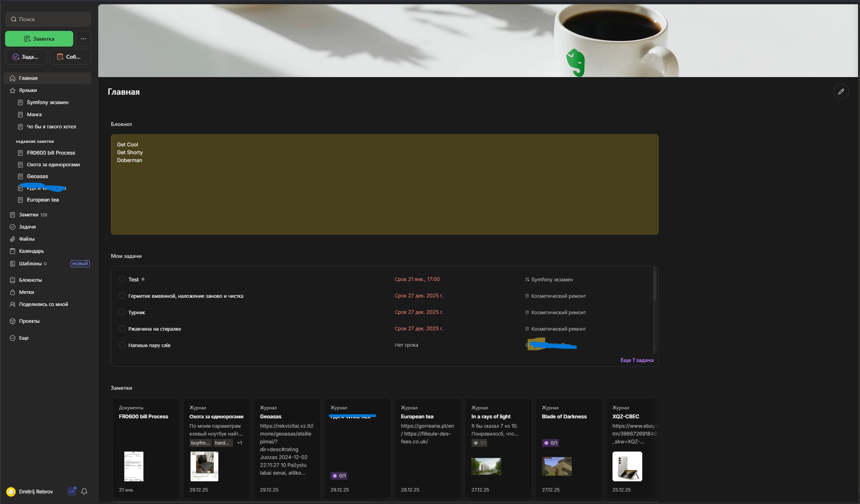
Task: Click the green Заметка new note button
Action: point(39,39)
